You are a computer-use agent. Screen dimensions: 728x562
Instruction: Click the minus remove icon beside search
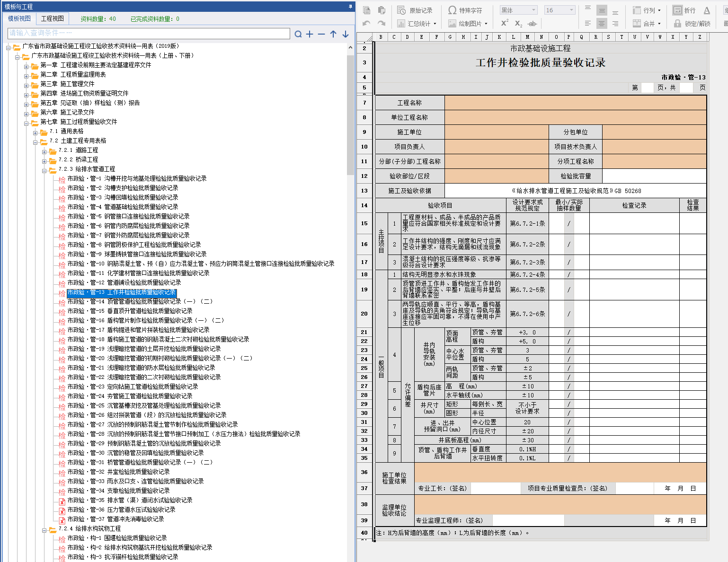pos(321,34)
